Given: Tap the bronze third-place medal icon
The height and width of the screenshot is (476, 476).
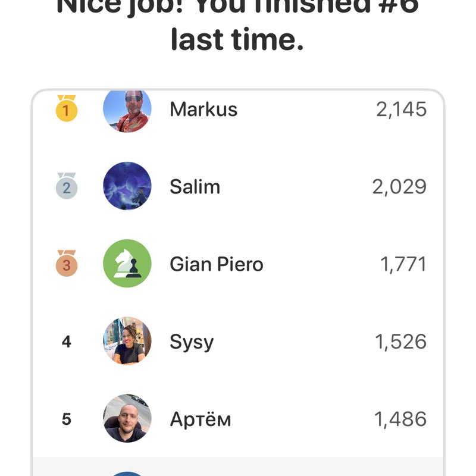Looking at the screenshot, I should [67, 264].
